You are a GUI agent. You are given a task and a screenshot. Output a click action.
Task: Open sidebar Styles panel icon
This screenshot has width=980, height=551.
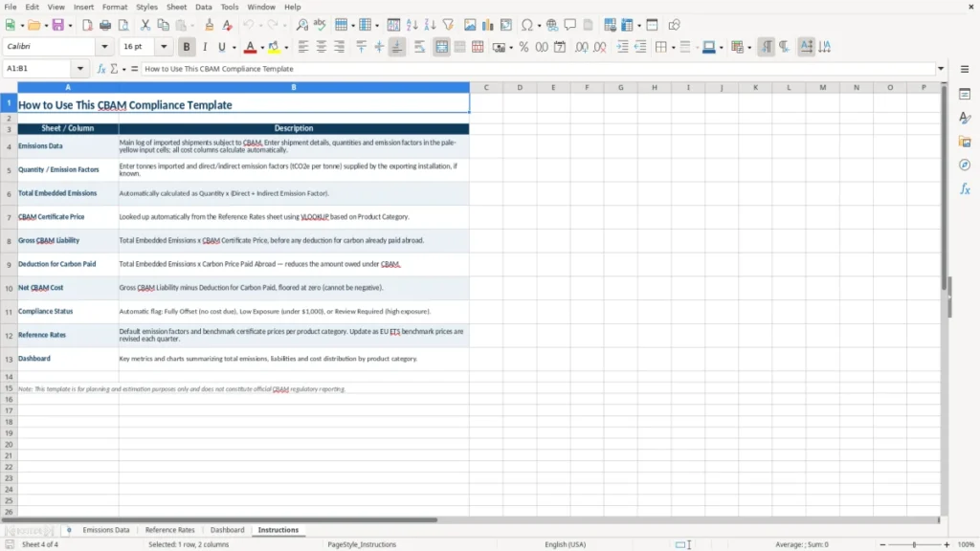pos(965,118)
